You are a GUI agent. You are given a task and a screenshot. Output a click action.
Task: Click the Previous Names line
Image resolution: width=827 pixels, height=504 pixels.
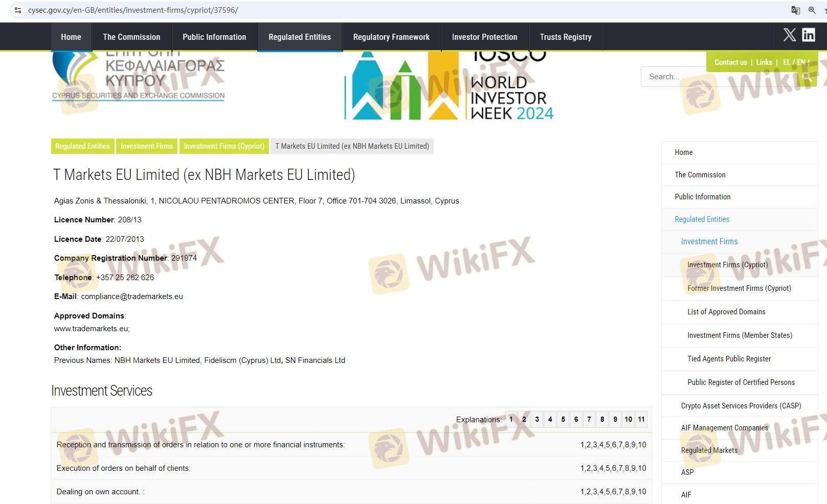[x=199, y=360]
